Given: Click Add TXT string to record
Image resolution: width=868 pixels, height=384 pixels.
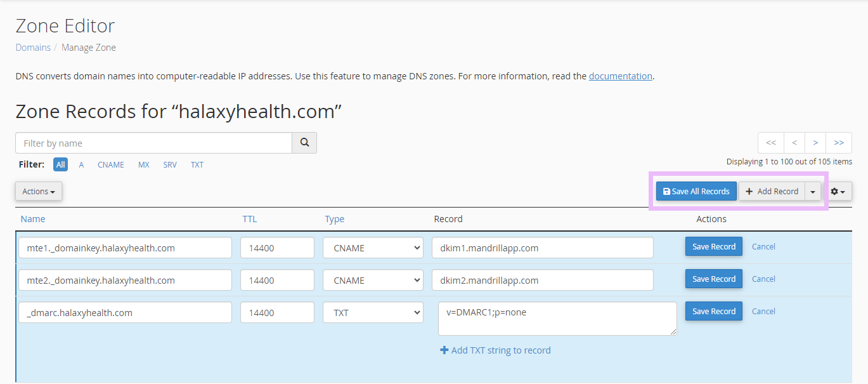Looking at the screenshot, I should [495, 350].
